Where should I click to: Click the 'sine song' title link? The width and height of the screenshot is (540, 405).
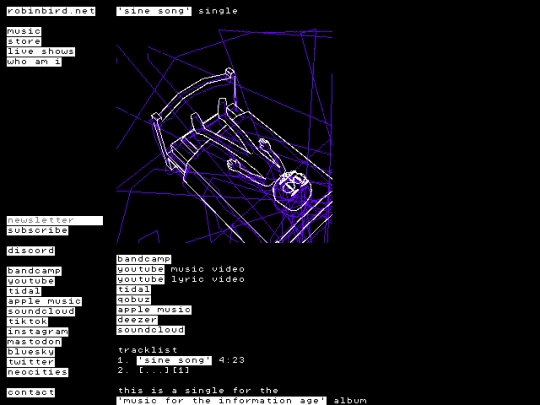(x=154, y=11)
